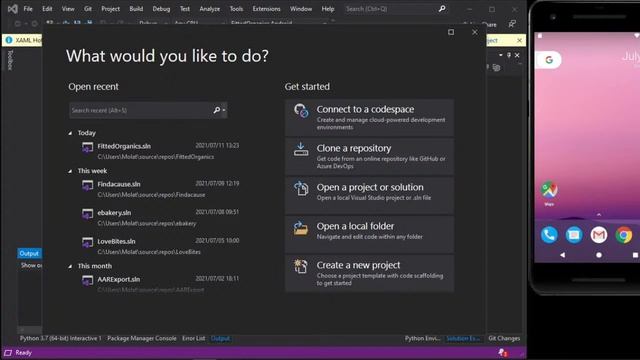The width and height of the screenshot is (640, 360).
Task: Click the XAML info bar icon
Action: click(x=9, y=40)
